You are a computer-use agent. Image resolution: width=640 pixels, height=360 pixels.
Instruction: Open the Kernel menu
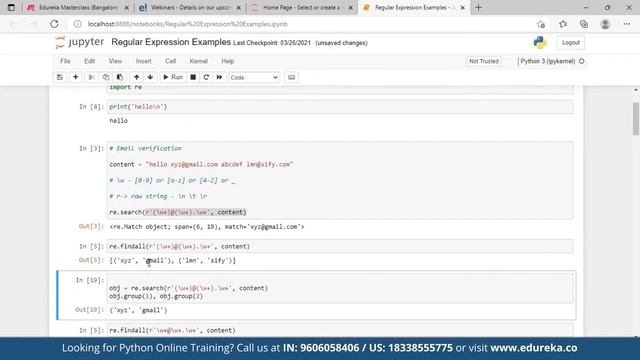tap(198, 61)
